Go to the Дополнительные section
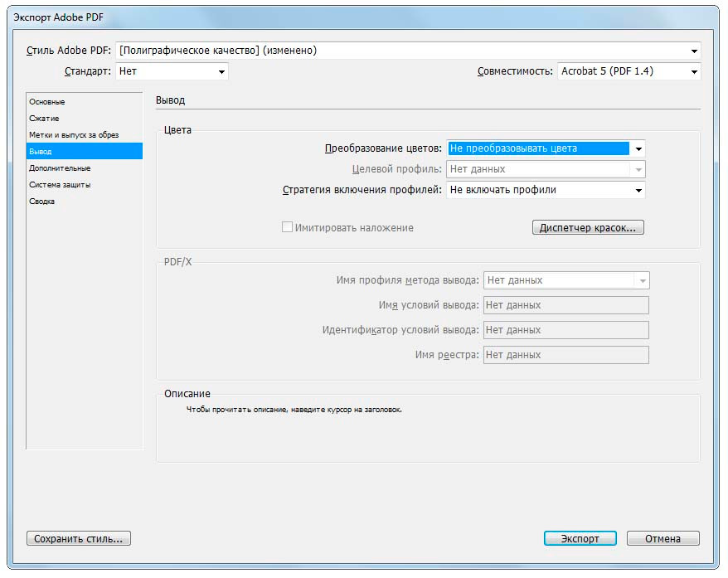This screenshot has height=578, width=728. coord(84,168)
